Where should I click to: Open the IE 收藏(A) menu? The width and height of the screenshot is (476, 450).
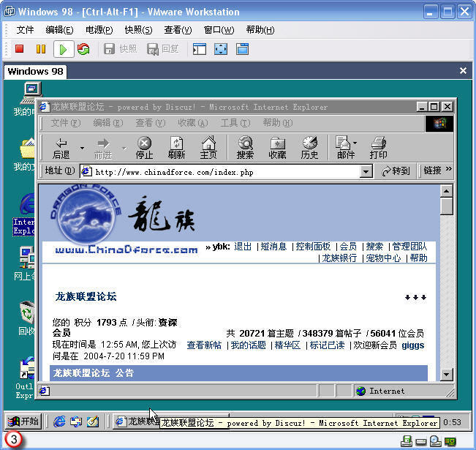pos(193,123)
